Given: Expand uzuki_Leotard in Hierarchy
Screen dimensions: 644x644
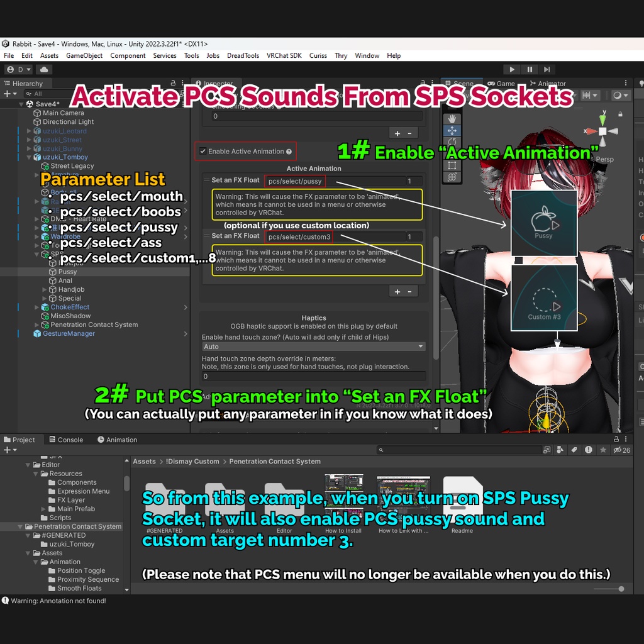Looking at the screenshot, I should pyautogui.click(x=29, y=131).
